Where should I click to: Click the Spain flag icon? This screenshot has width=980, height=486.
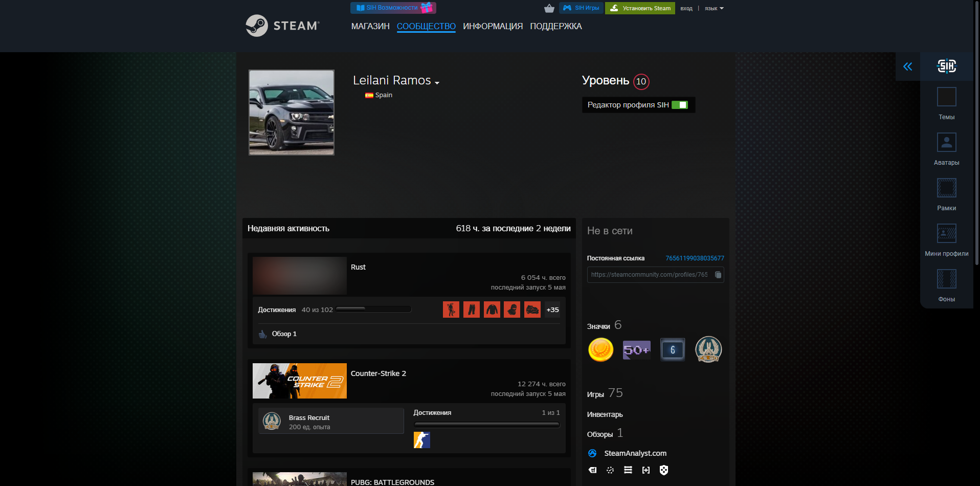[369, 95]
